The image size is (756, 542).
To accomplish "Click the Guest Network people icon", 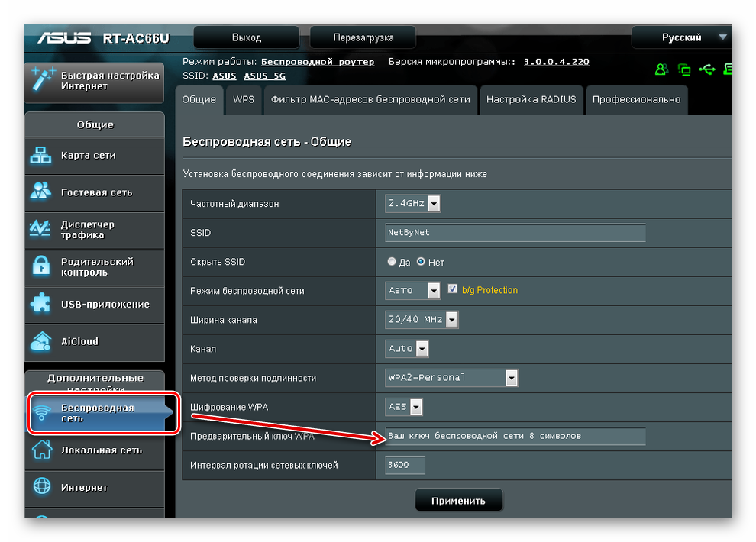I will tap(40, 193).
